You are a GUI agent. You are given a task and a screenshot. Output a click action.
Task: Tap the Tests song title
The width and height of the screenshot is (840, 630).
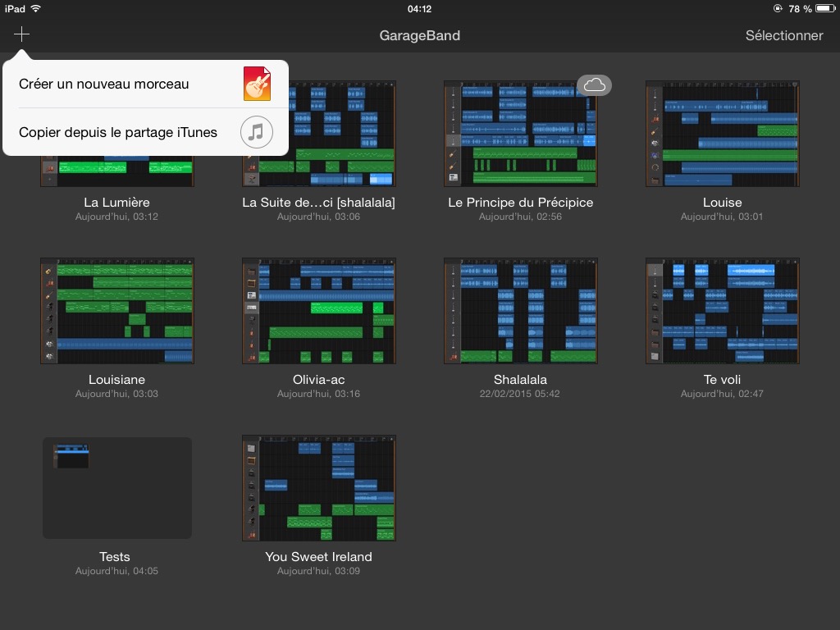[x=115, y=557]
